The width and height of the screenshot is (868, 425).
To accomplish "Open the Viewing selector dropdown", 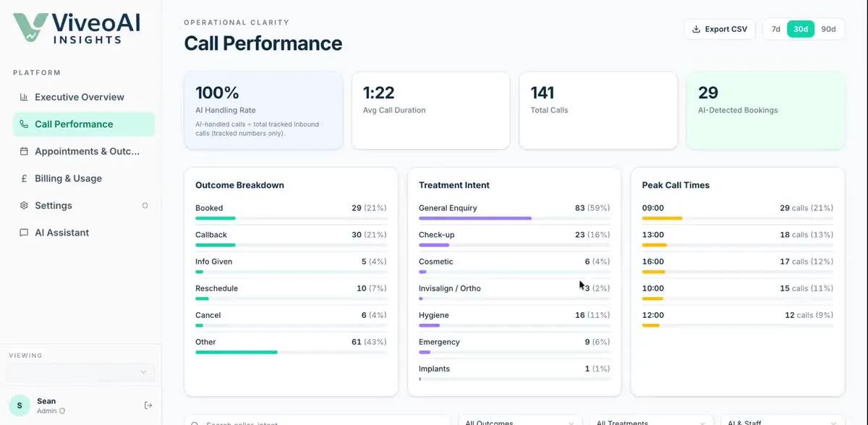I will click(80, 372).
